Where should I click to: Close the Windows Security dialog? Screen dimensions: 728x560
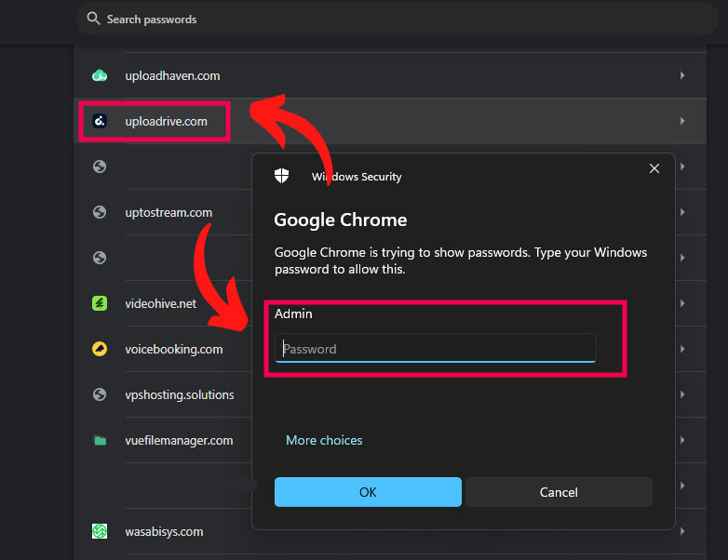click(654, 168)
